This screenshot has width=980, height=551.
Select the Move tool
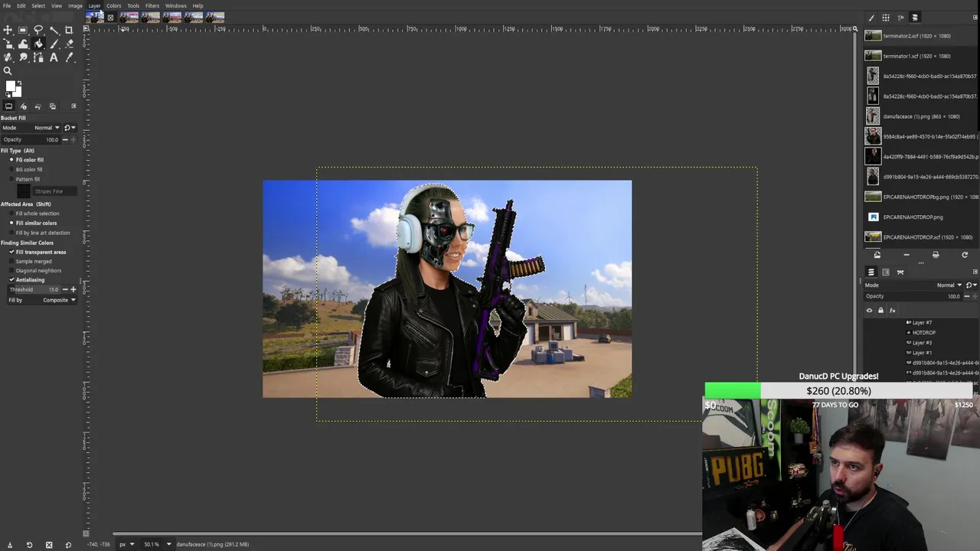pos(8,30)
